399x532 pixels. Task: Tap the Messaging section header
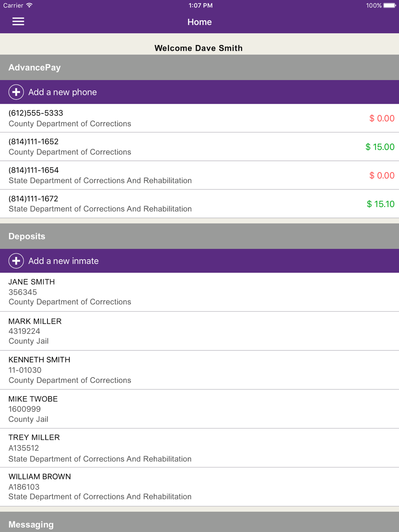tap(31, 524)
